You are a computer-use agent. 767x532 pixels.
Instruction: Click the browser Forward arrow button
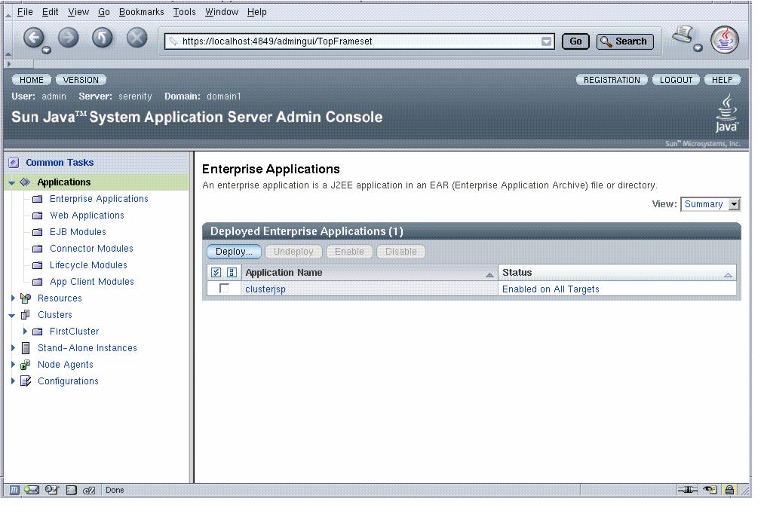pyautogui.click(x=69, y=38)
